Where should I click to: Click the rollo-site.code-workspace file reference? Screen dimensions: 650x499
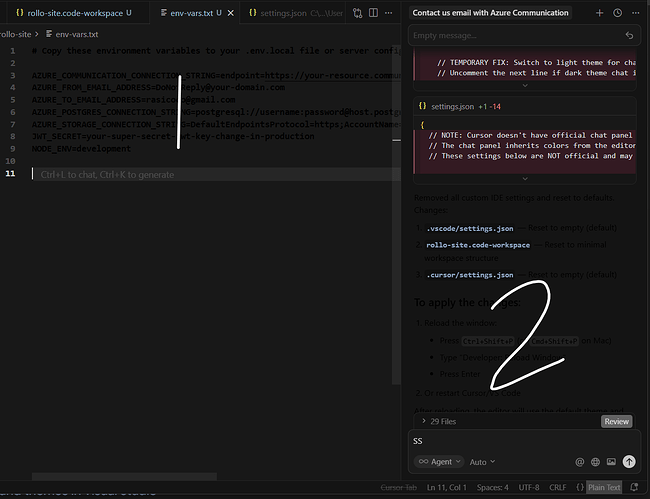[478, 245]
